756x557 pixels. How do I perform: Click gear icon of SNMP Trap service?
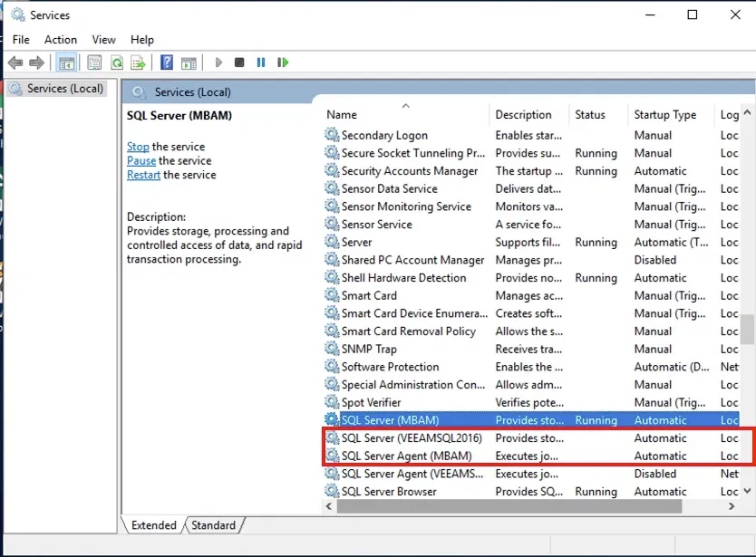pyautogui.click(x=332, y=349)
